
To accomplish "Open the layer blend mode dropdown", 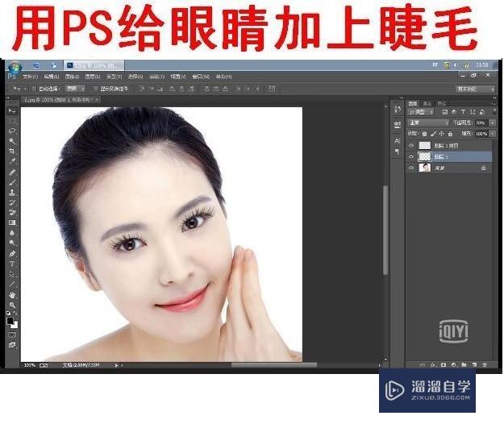I will (428, 123).
